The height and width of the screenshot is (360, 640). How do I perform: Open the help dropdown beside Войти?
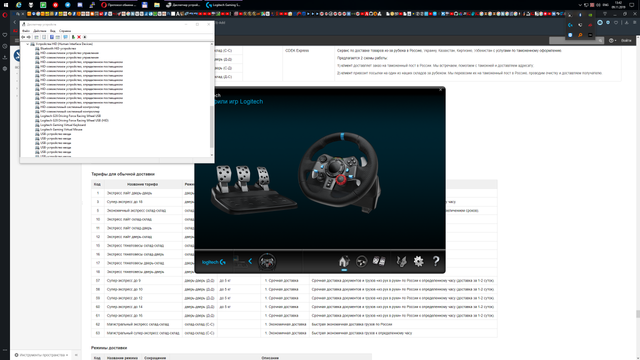(612, 40)
